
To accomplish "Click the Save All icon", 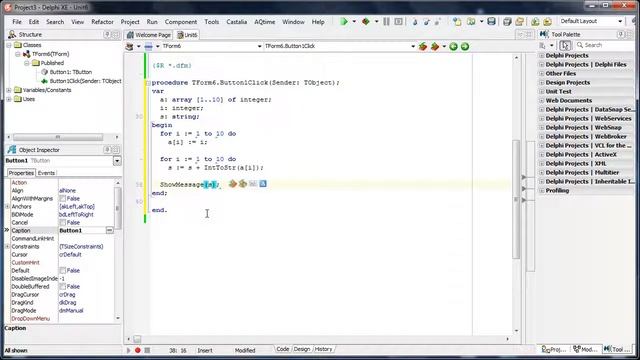I will 507,22.
